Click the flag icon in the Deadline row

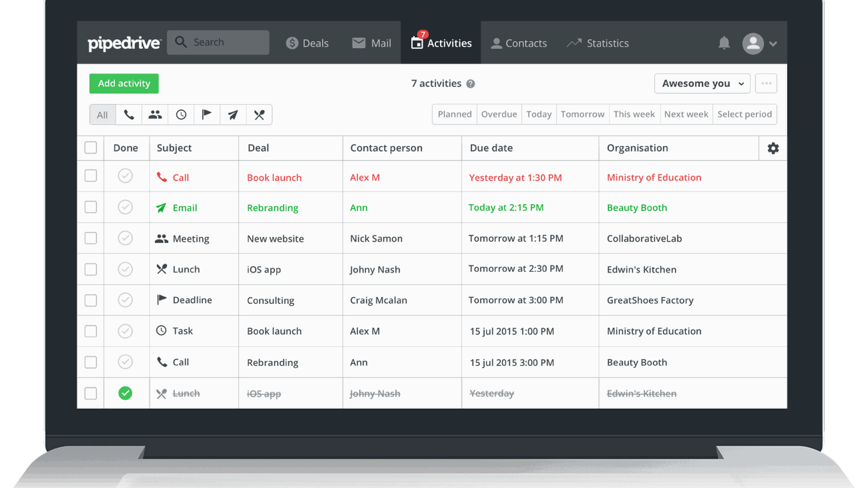click(161, 300)
